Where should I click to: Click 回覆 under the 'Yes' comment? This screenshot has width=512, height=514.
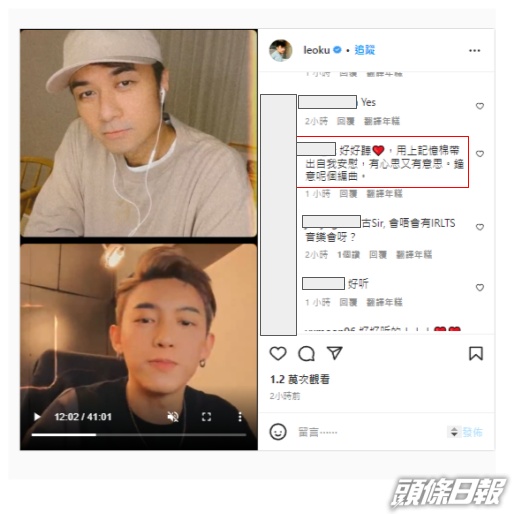click(x=345, y=121)
